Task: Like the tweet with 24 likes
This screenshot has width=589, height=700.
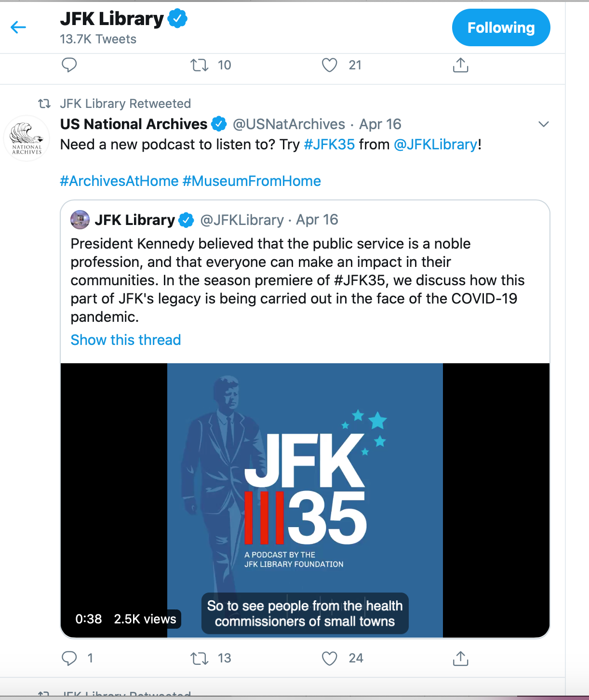Action: pyautogui.click(x=330, y=658)
